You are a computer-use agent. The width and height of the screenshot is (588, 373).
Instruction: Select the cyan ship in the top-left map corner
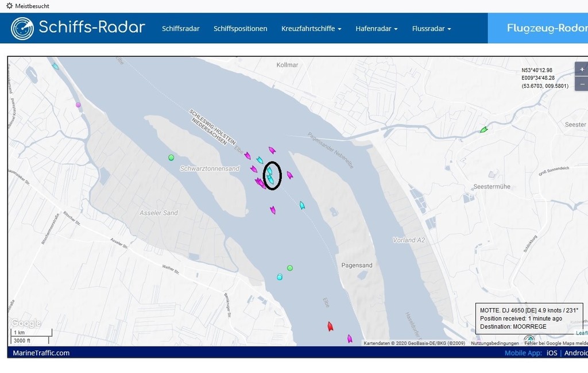56,67
